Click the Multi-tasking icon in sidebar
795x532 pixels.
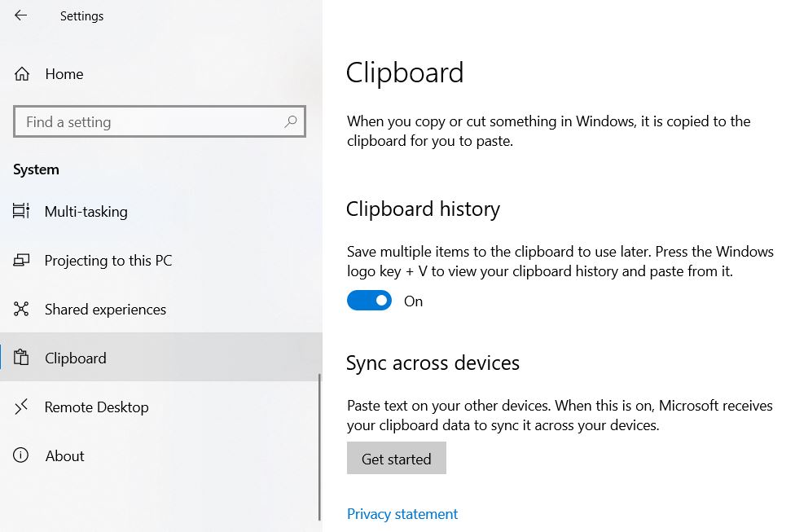pos(22,212)
